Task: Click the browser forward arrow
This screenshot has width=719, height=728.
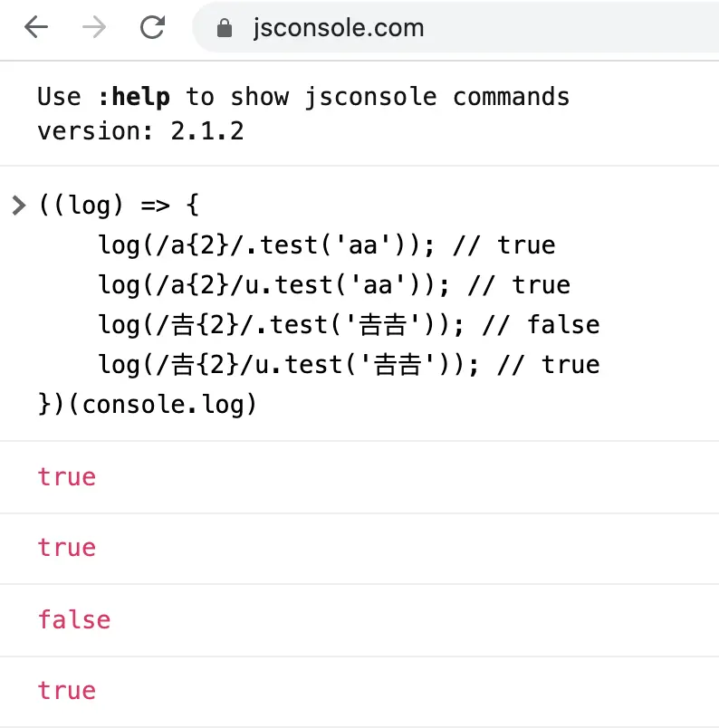Action: coord(94,27)
